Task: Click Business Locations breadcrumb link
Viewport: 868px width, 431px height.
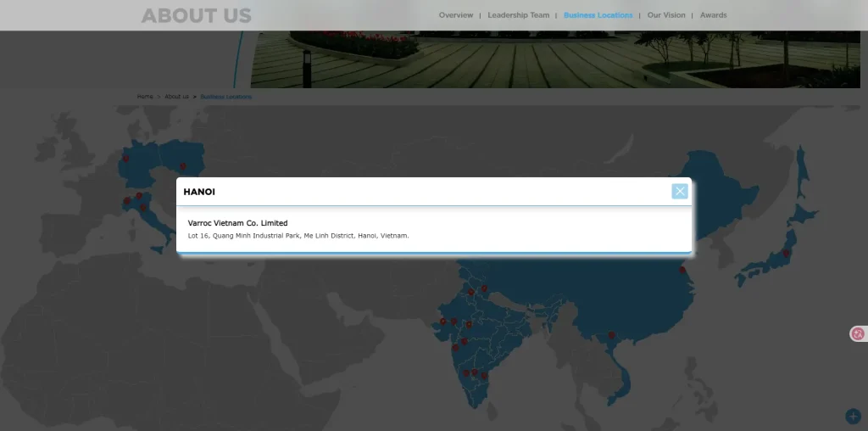Action: click(x=225, y=97)
